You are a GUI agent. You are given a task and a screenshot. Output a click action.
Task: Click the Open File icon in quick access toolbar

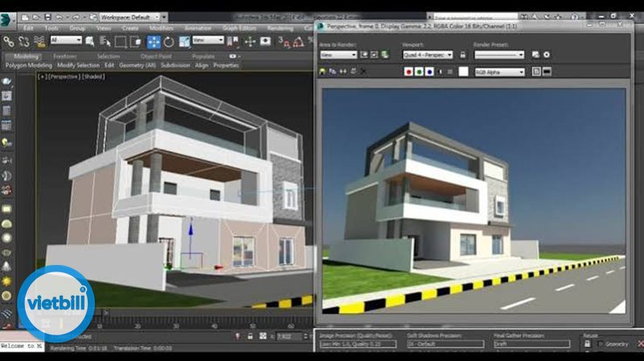tap(36, 17)
